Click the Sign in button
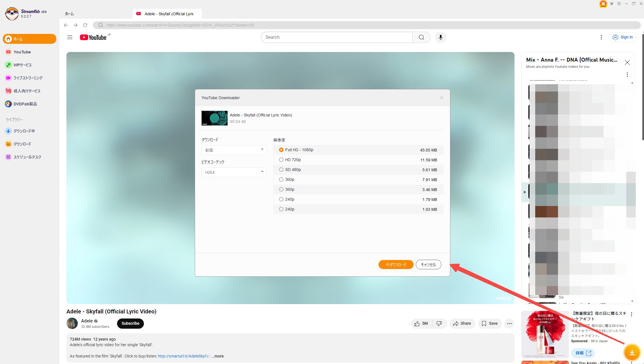Screen dimensions: 644x364 point(623,37)
